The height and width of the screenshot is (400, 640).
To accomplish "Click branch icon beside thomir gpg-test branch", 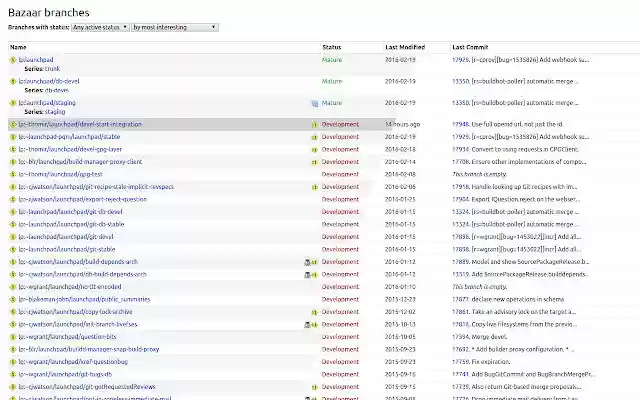I will point(13,175).
